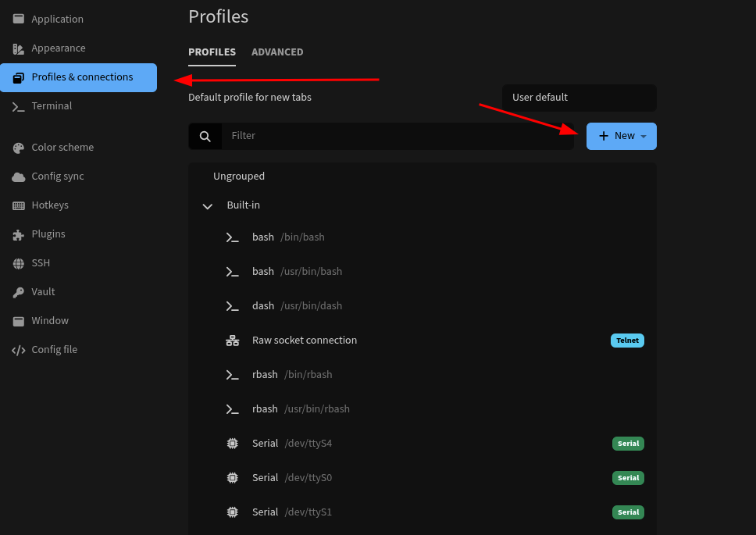Click the SSH globe icon

tap(19, 263)
